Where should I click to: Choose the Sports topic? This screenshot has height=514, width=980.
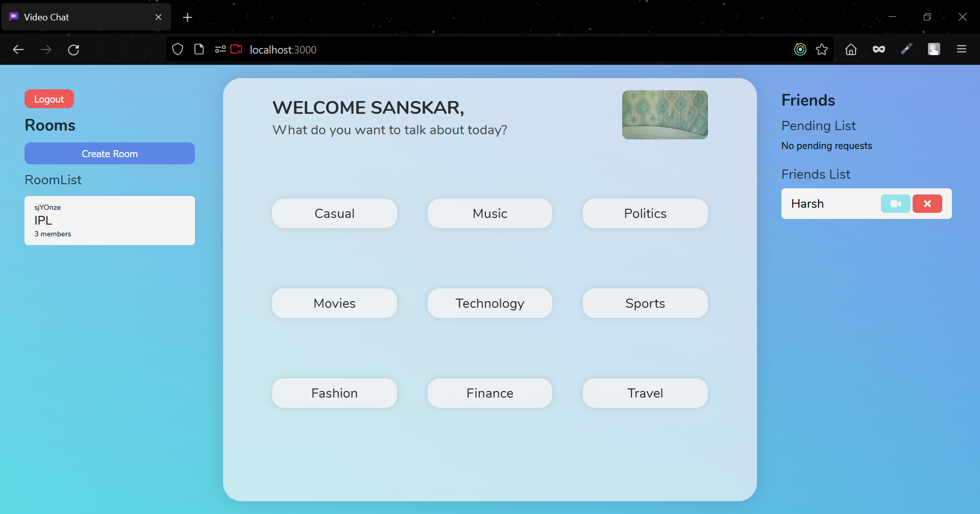point(645,303)
